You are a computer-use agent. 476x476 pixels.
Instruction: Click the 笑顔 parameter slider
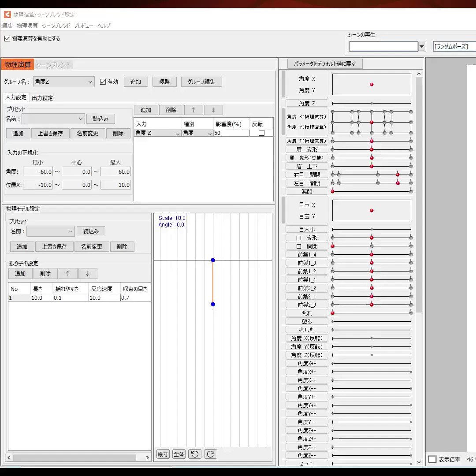click(x=372, y=191)
